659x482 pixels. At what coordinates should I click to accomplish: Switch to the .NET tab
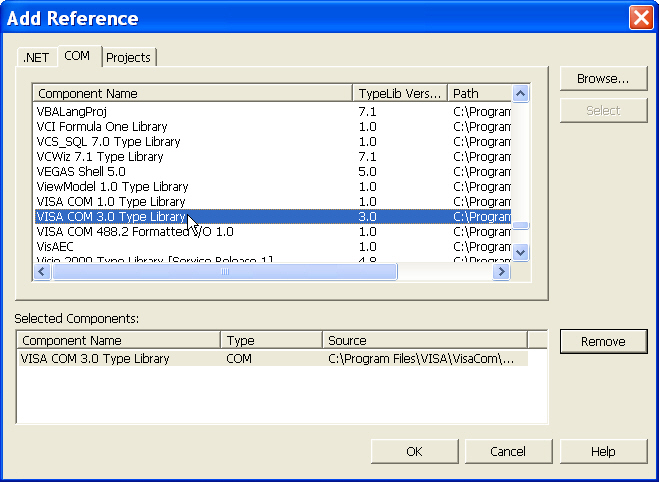click(x=36, y=58)
